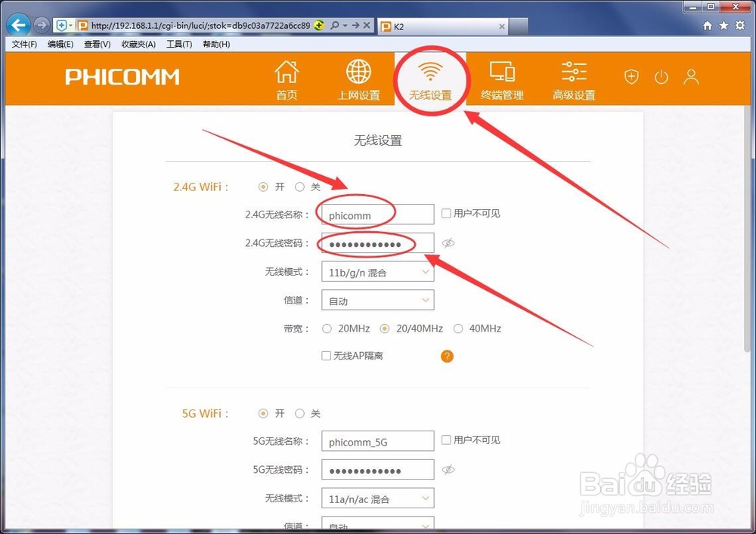The image size is (756, 534).
Task: Open the 5G 无线模式 dropdown
Action: click(377, 498)
